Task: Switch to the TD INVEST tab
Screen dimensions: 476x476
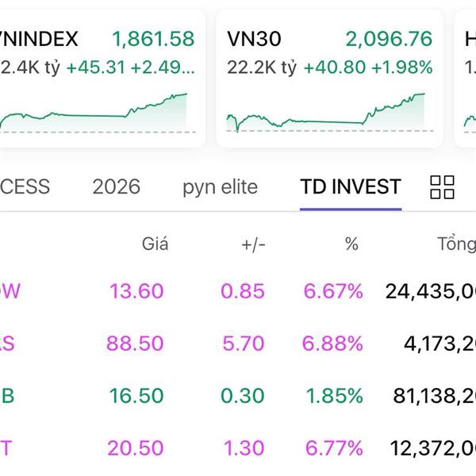Action: pyautogui.click(x=350, y=187)
